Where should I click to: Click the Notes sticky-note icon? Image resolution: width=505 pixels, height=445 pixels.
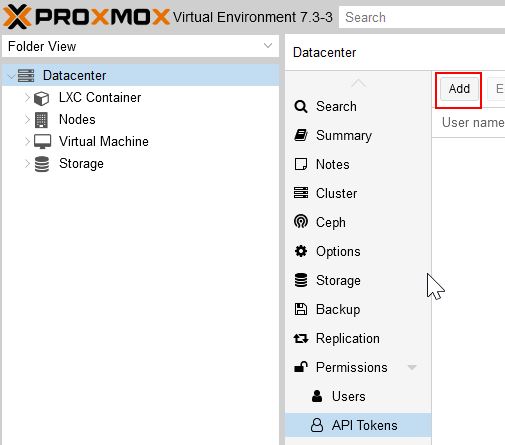[x=301, y=164]
